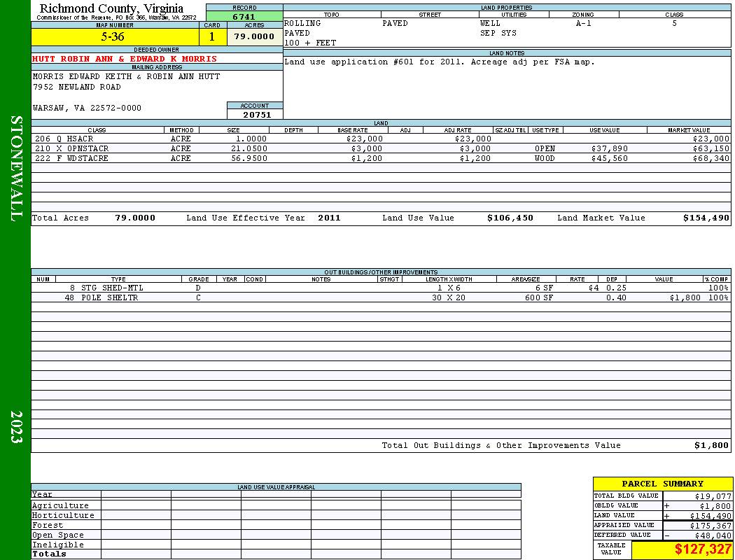This screenshot has width=735, height=560.
Task: Select mailing address line 7952 NEWLAND ROAD
Action: [76, 87]
